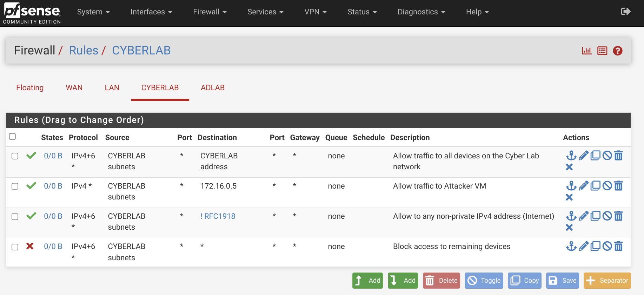Switch to the LAN tab
Screen dimensions: 644x295
(x=112, y=88)
